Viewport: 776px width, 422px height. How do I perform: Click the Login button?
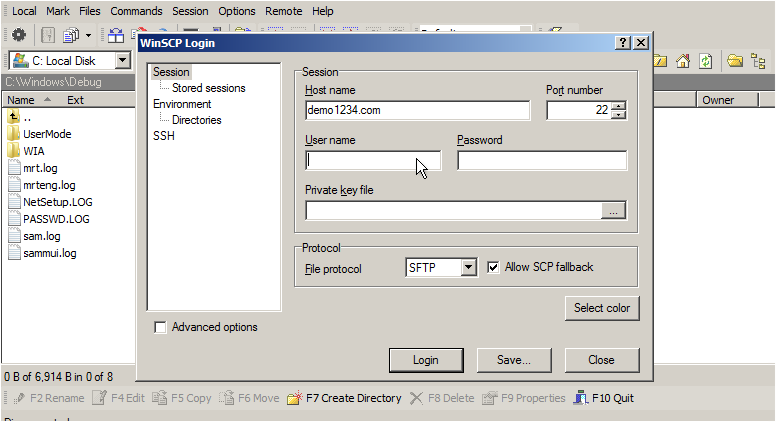coord(426,360)
